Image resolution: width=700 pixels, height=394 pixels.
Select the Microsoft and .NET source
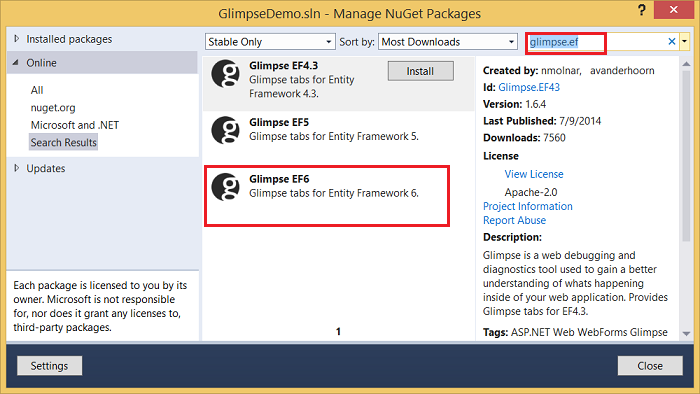[x=75, y=125]
